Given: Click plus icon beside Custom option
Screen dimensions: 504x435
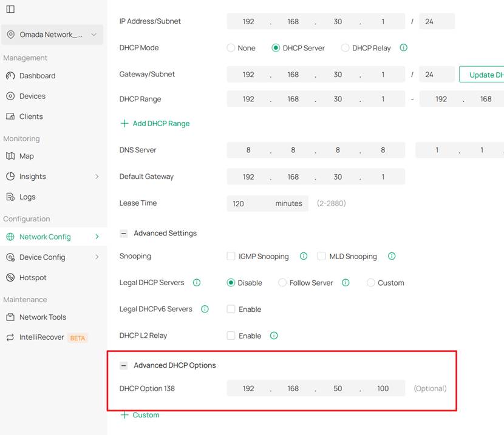Looking at the screenshot, I should click(x=124, y=415).
